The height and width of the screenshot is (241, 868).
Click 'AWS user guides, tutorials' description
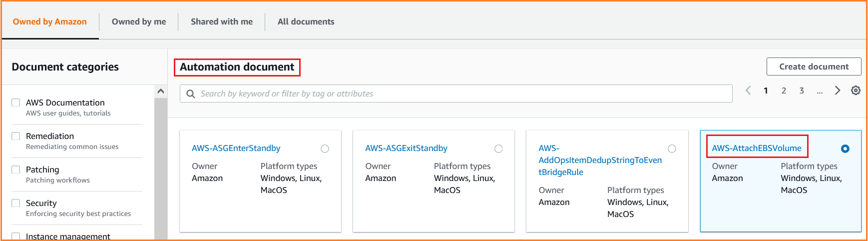(x=68, y=113)
